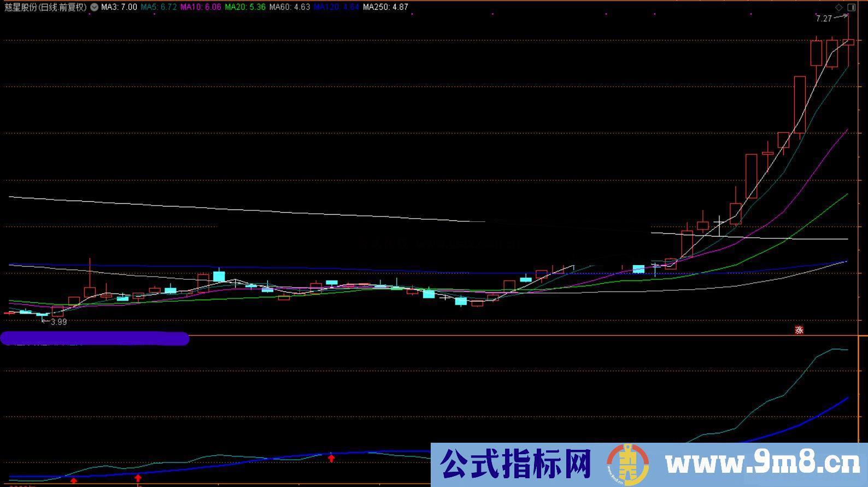This screenshot has width=868, height=487.
Task: Click the leftmost red signal arrow in sub-chart
Action: 74,480
